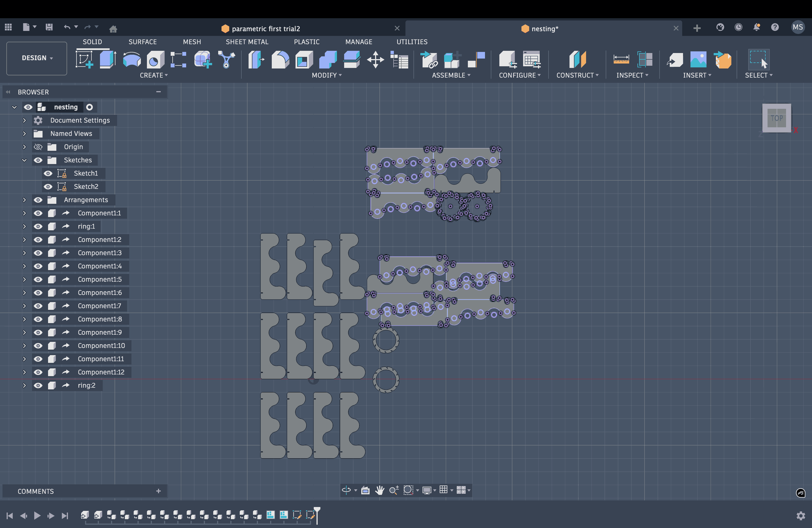
Task: Click the Extrude tool icon
Action: pyautogui.click(x=108, y=60)
